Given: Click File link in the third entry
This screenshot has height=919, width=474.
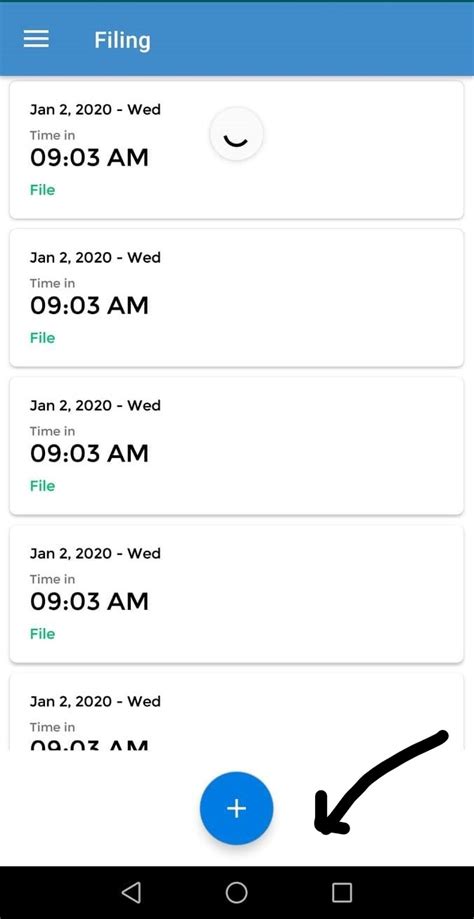Looking at the screenshot, I should point(42,486).
